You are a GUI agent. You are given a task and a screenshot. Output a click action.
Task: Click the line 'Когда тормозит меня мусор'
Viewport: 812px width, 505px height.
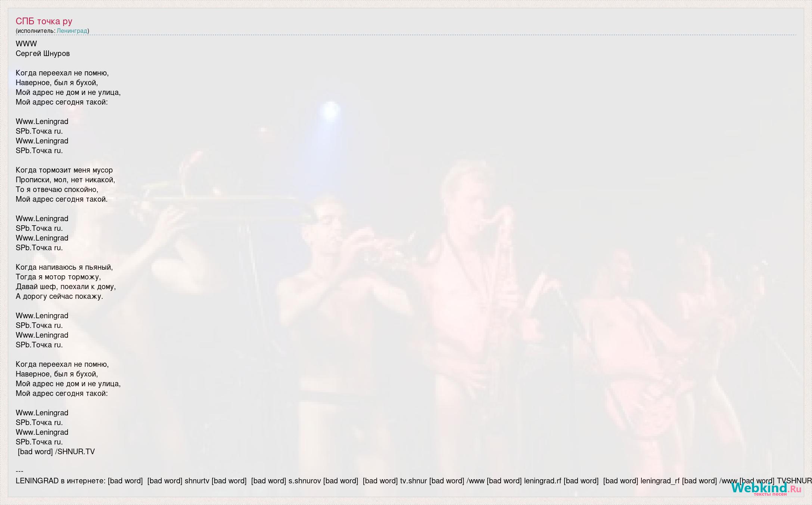click(x=64, y=170)
